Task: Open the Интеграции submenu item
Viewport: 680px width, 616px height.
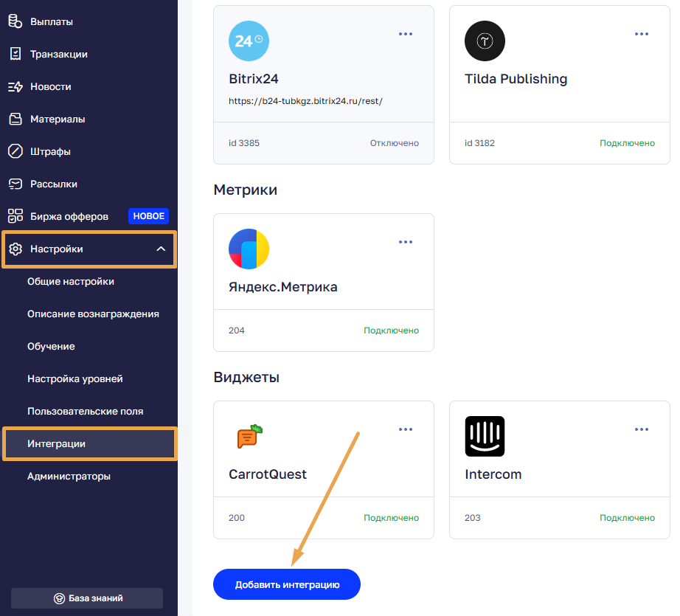Action: tap(57, 444)
